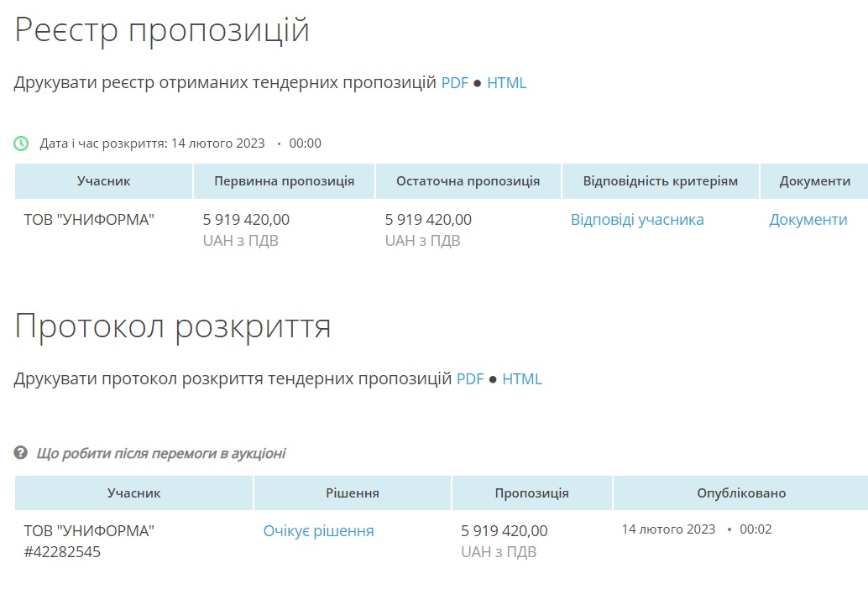The width and height of the screenshot is (868, 589).
Task: Click protocol proposal amount 5 919 420,00
Action: click(505, 531)
